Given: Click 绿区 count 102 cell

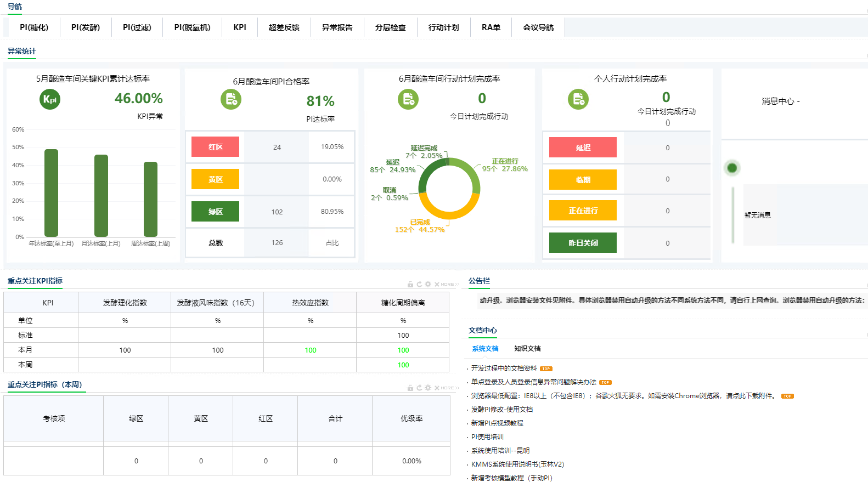Looking at the screenshot, I should 277,212.
